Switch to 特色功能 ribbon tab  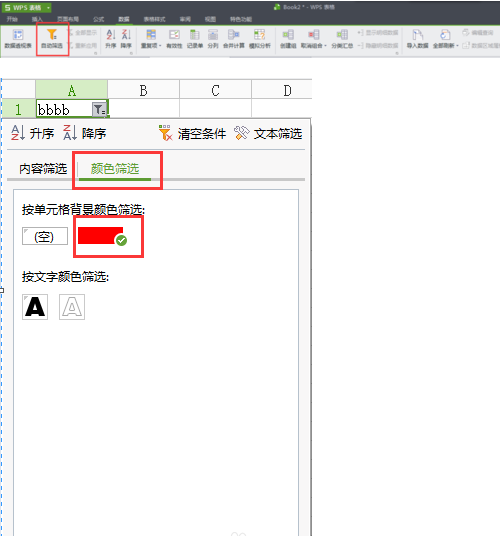click(241, 19)
